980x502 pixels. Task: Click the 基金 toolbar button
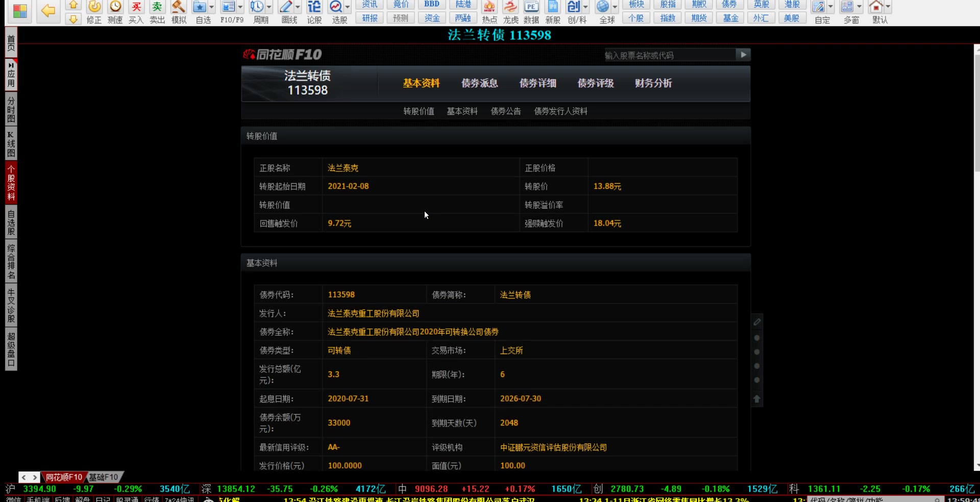(x=730, y=18)
